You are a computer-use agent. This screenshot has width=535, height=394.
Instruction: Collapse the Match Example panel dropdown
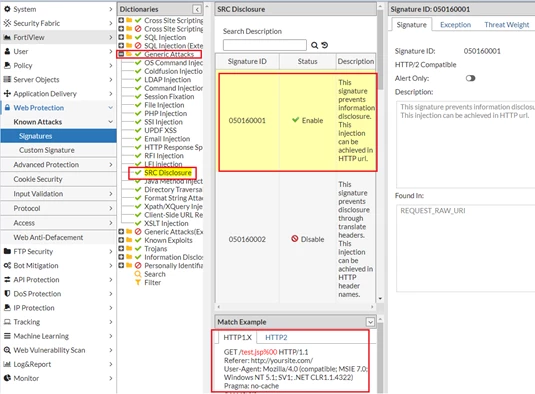370,322
